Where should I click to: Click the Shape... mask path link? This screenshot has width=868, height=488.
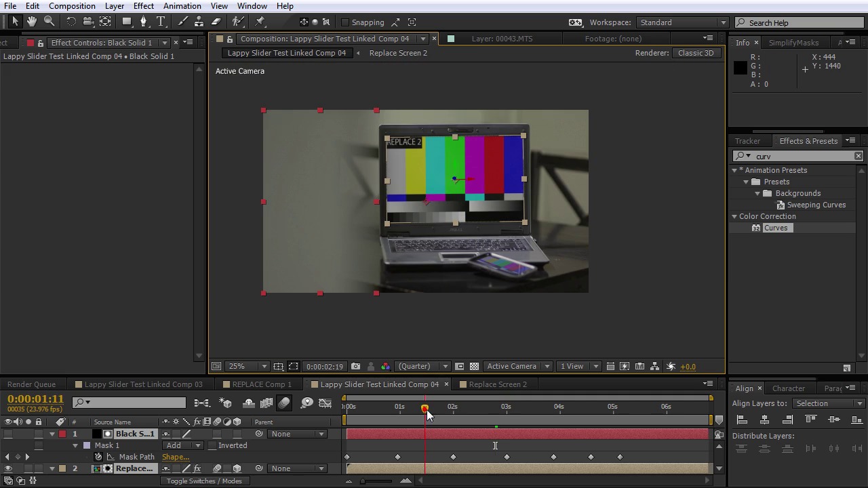(175, 457)
